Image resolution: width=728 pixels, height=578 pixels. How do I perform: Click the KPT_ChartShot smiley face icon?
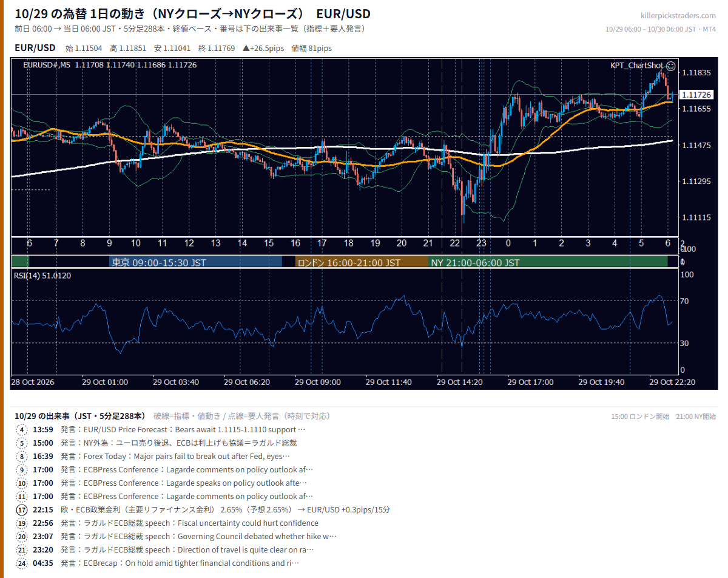click(x=670, y=66)
